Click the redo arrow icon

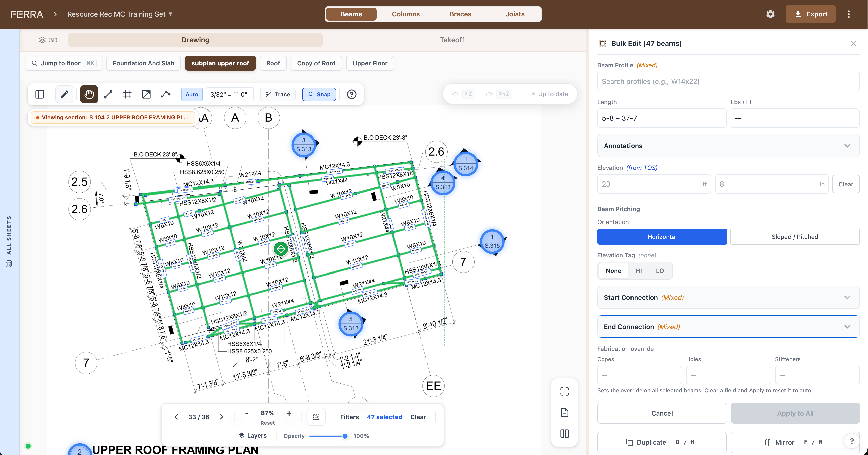point(489,94)
